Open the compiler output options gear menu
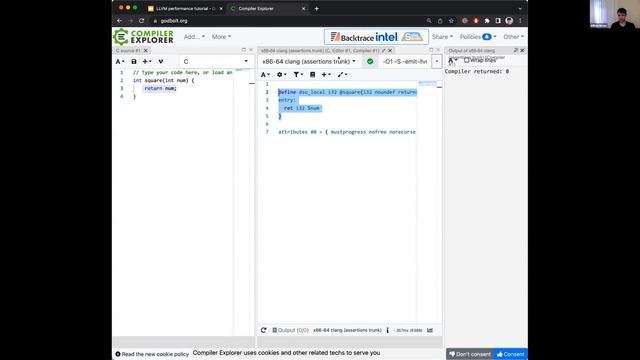Image resolution: width=640 pixels, height=360 pixels. [x=282, y=75]
